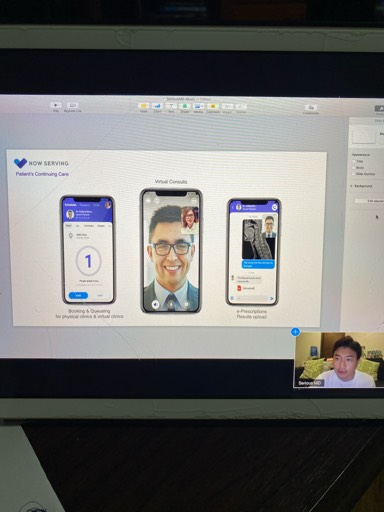The height and width of the screenshot is (512, 384).
Task: Add a Comment from toolbar
Action: 212,106
